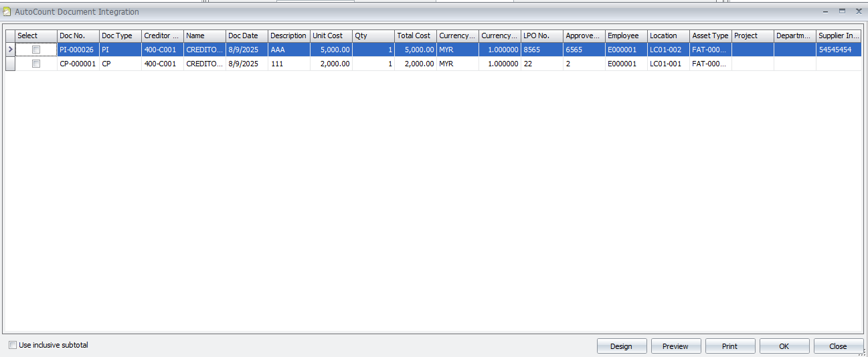Click the CP doc type cell
This screenshot has width=868, height=357.
pyautogui.click(x=120, y=64)
